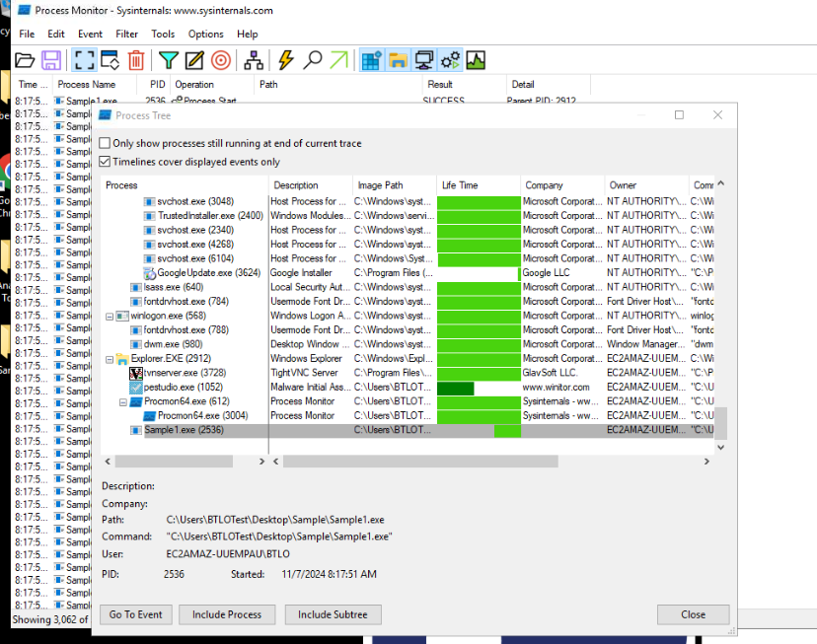Select dwm.exe (980) in process tree

173,344
